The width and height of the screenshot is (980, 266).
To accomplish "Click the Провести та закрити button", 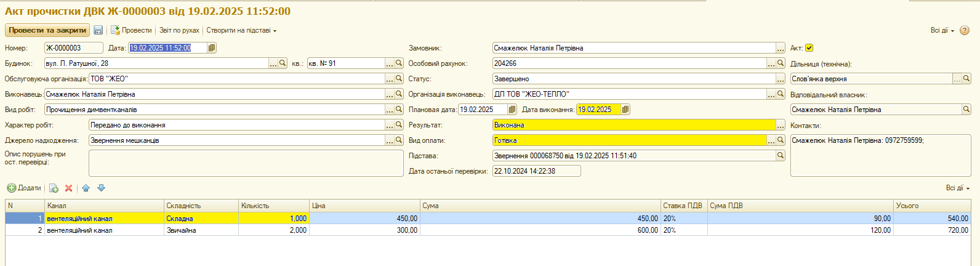I will pos(47,30).
